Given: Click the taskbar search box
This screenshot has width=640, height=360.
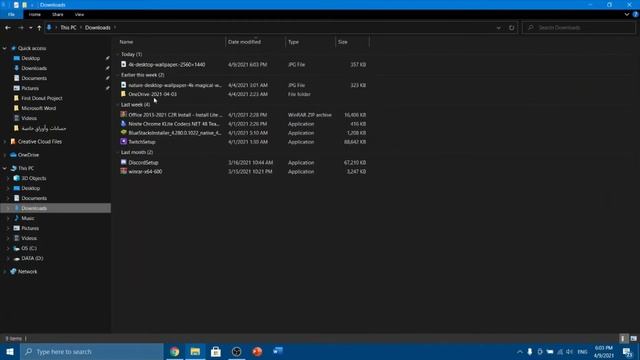Looking at the screenshot, I should [92, 351].
